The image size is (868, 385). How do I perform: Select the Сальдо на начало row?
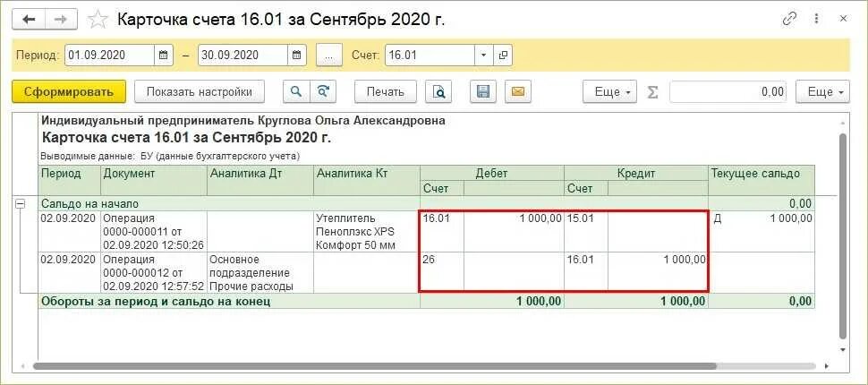(x=427, y=203)
